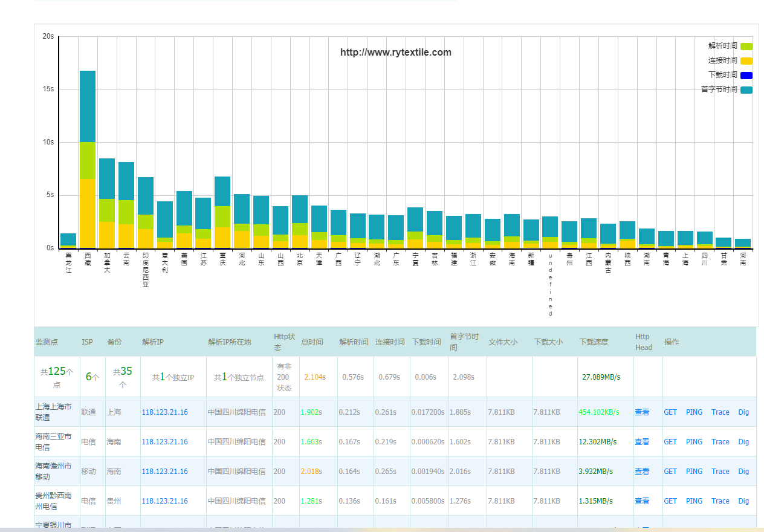Toggle the 下载时间 legend series
This screenshot has height=532, width=764.
pyautogui.click(x=723, y=75)
